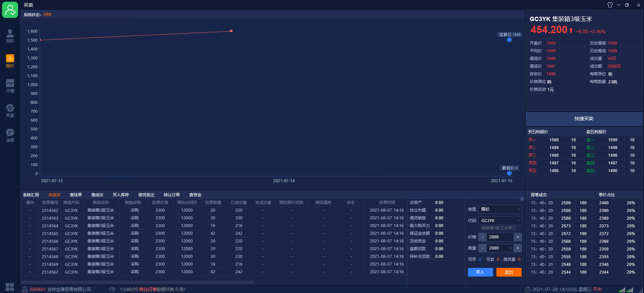This screenshot has height=293, width=644.
Task: Decrease 数量 with the minus button
Action: [x=483, y=248]
